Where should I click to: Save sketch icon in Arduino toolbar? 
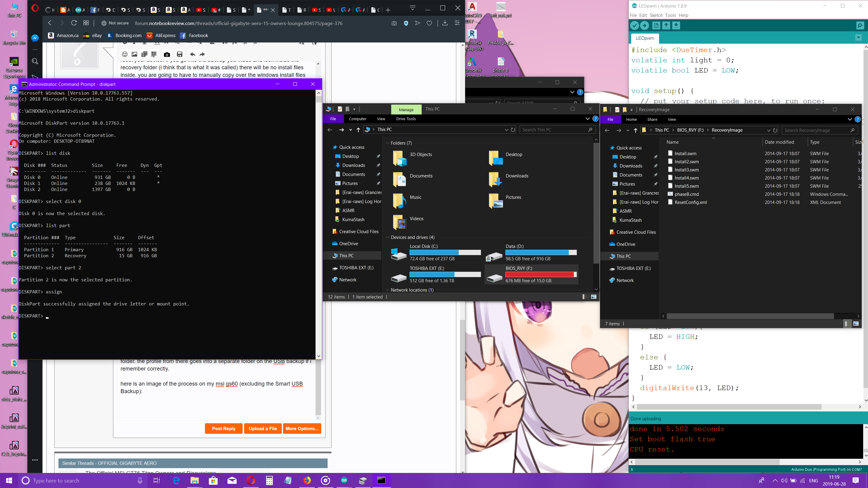point(676,26)
